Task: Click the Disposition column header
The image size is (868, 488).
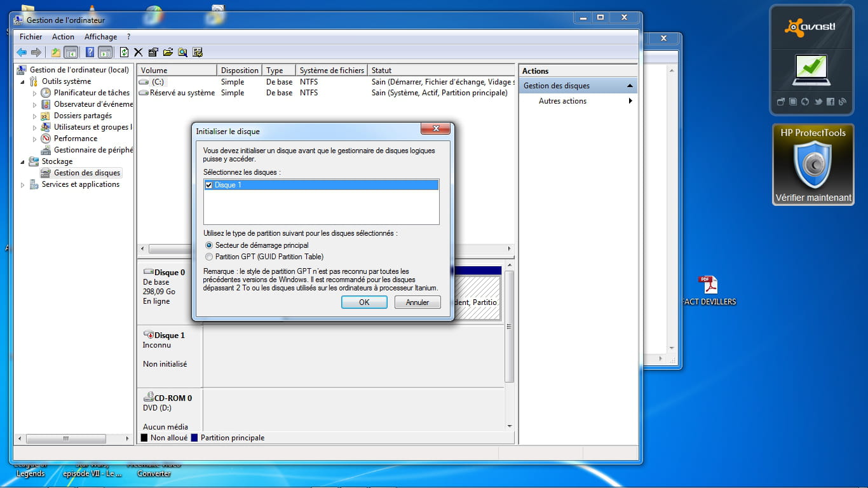Action: pos(240,71)
